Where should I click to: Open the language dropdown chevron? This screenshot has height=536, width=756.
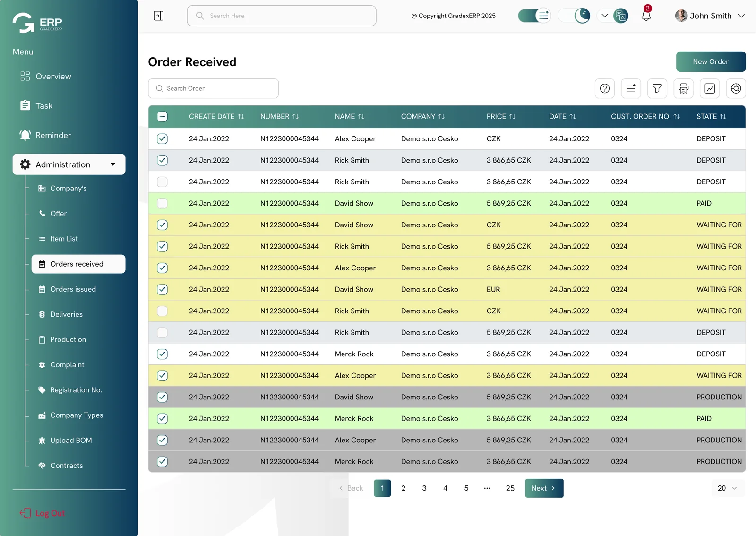tap(605, 16)
